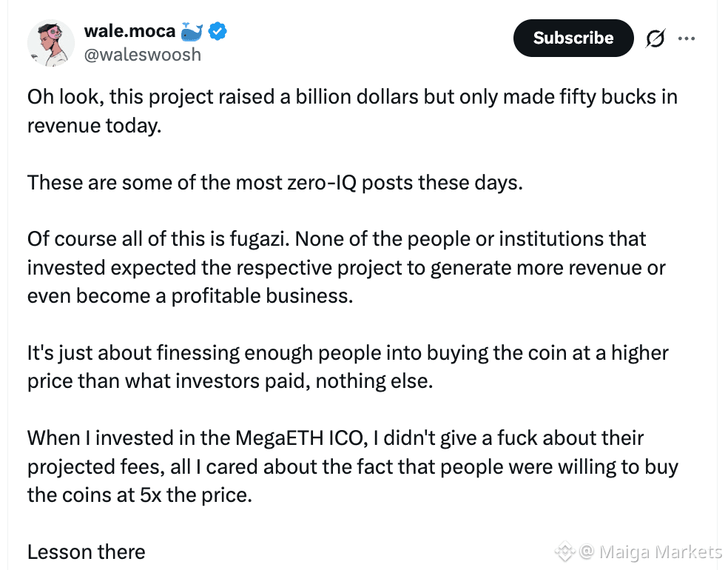
Task: Click the @ symbol in the watermark
Action: click(x=587, y=552)
